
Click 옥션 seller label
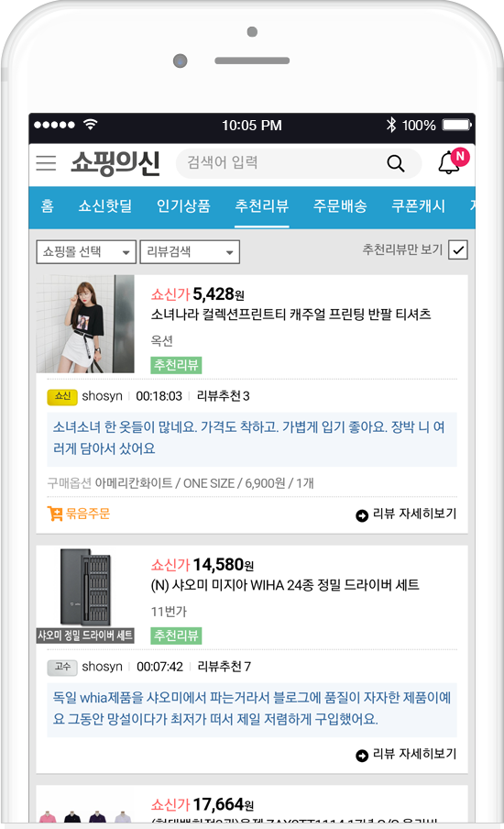coord(161,341)
